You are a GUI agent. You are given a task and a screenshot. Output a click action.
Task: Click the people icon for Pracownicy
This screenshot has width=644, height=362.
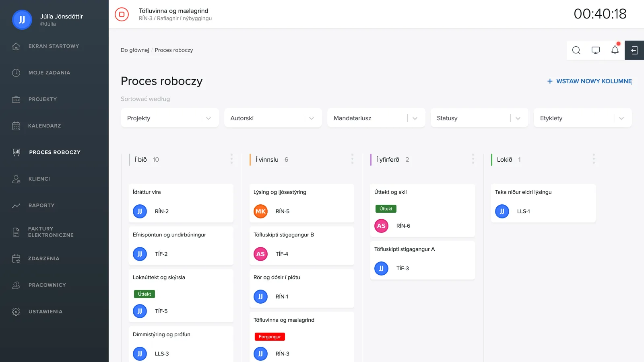click(16, 285)
